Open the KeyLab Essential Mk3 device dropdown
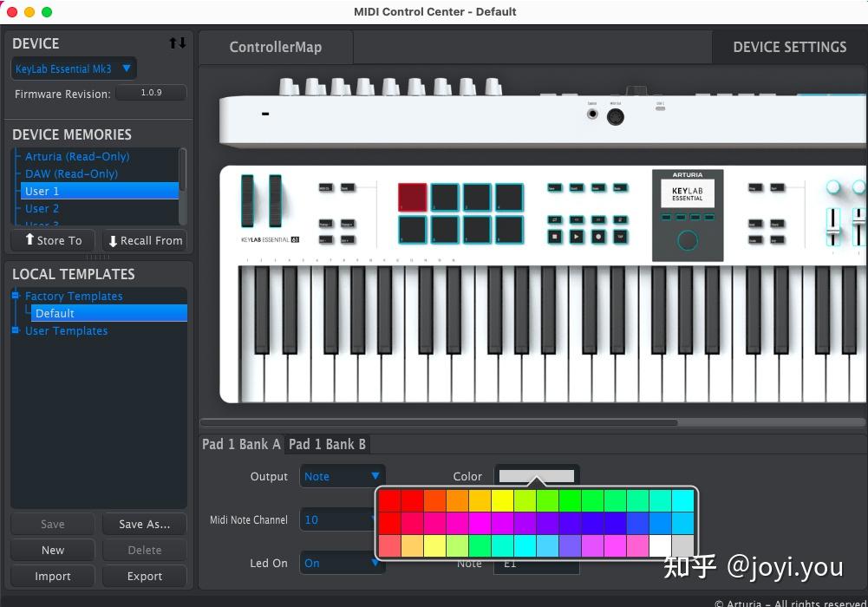The image size is (868, 607). point(74,69)
